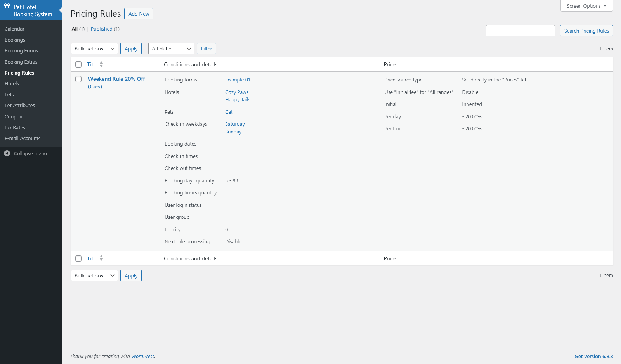This screenshot has height=364, width=621.
Task: Open the top Bulk actions dropdown
Action: coord(94,49)
